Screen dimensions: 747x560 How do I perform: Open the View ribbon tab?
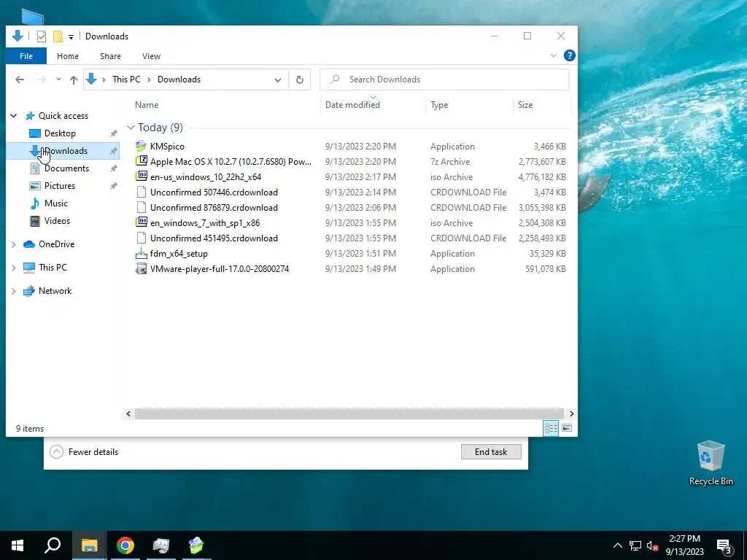[x=151, y=55]
